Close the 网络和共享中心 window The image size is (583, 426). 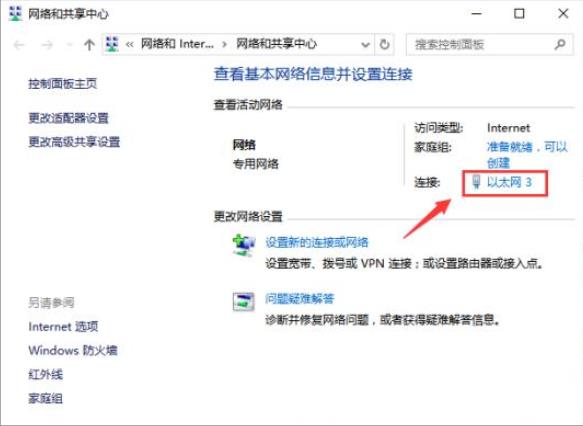[563, 14]
